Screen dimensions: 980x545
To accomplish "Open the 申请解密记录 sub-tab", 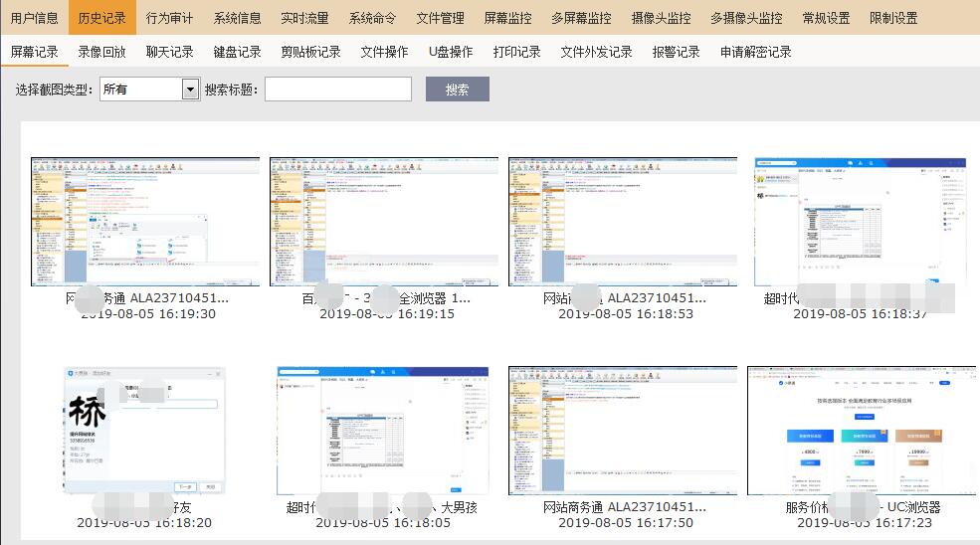I will 756,52.
